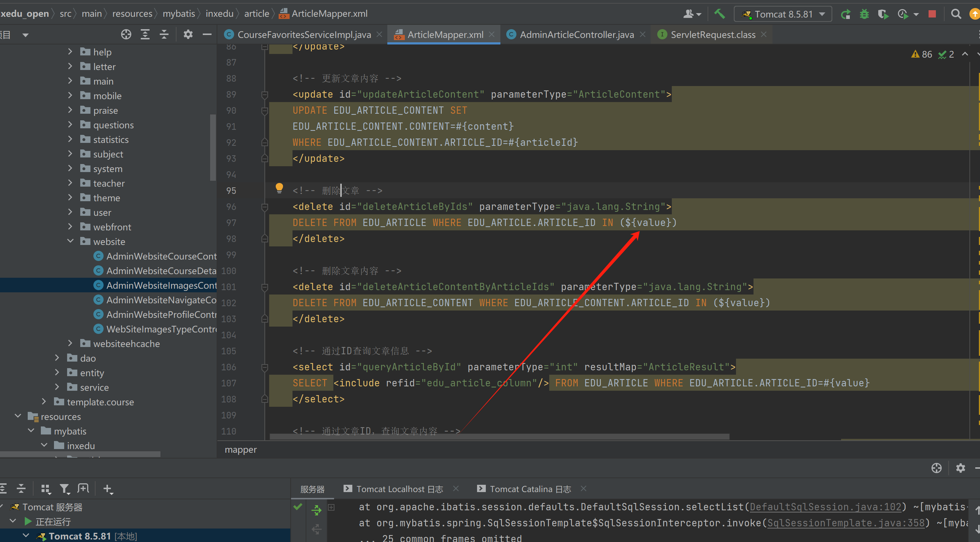Expand the help folder
This screenshot has height=542, width=980.
pyautogui.click(x=70, y=51)
